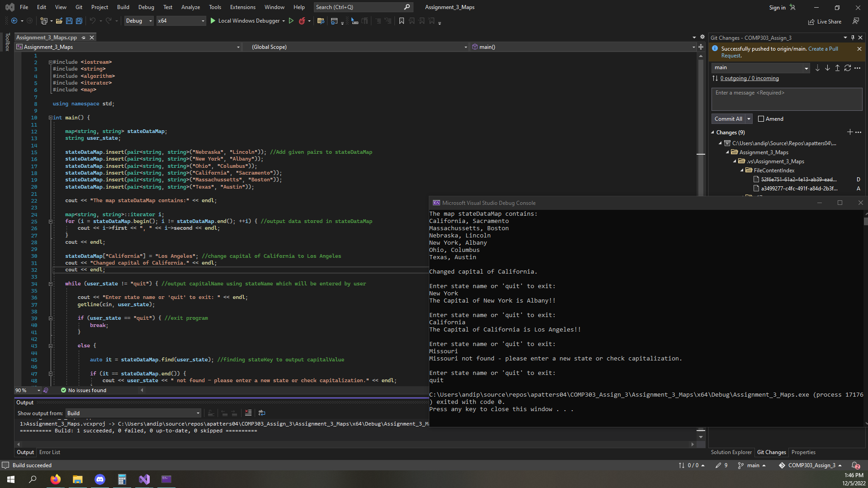The image size is (868, 488).
Task: Switch to the Error List tab
Action: coord(50,452)
